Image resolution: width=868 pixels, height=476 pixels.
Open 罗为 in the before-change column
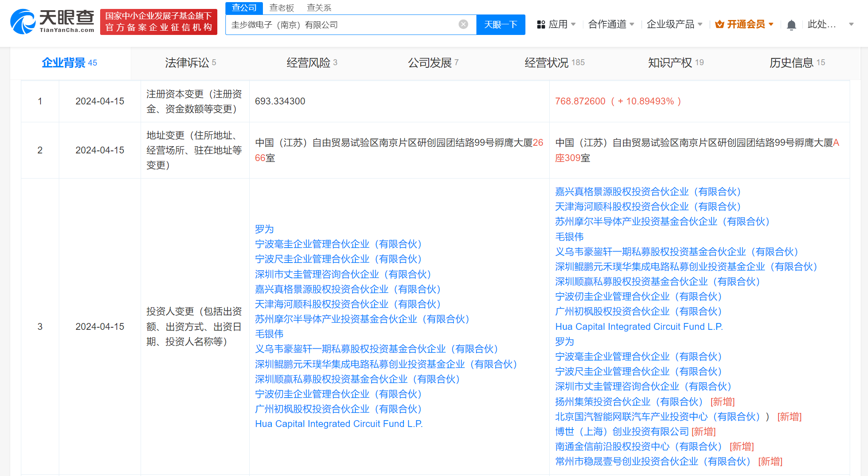[x=264, y=229]
